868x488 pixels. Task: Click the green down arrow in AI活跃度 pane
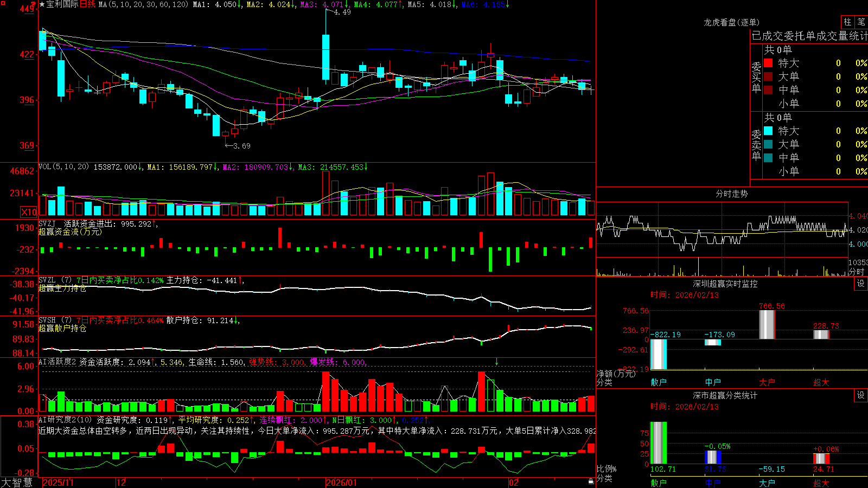496,362
